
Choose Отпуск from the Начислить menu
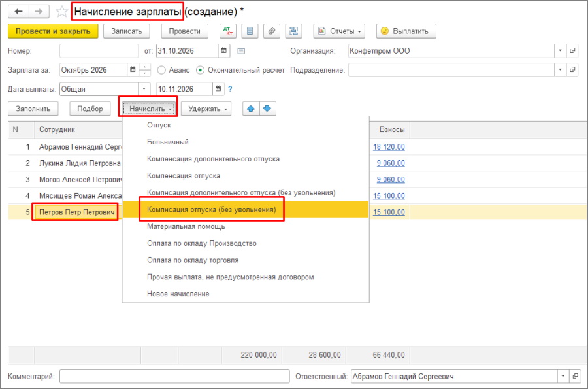point(246,125)
